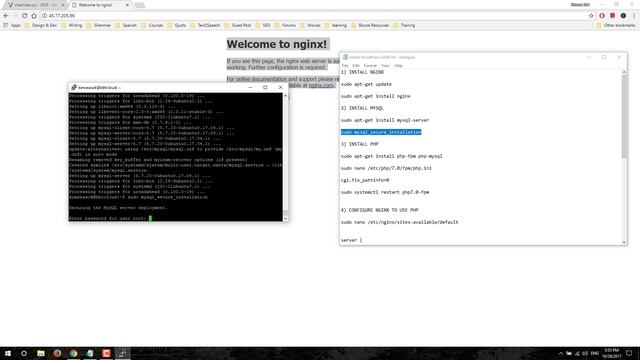Close the Welcome to nginx tab
Screen dimensions: 640x360
pos(127,5)
